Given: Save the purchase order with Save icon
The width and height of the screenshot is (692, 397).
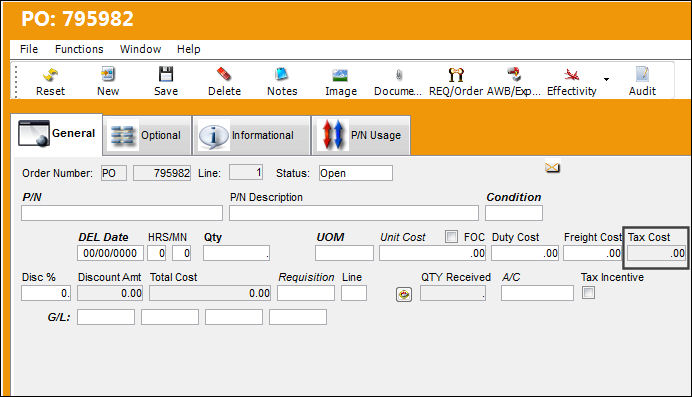Looking at the screenshot, I should (166, 74).
